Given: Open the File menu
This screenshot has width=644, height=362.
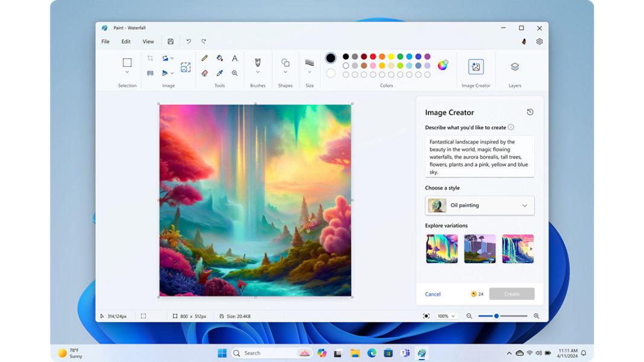Looking at the screenshot, I should coord(105,42).
